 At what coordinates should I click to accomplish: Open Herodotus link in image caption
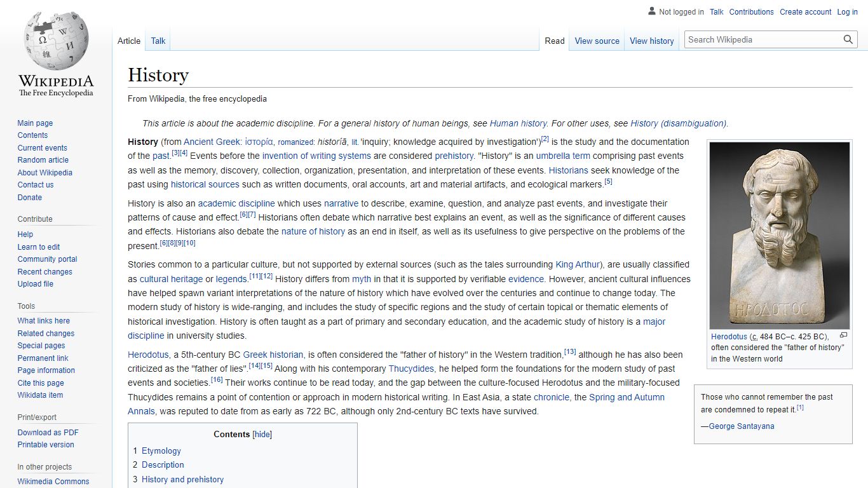click(x=729, y=337)
